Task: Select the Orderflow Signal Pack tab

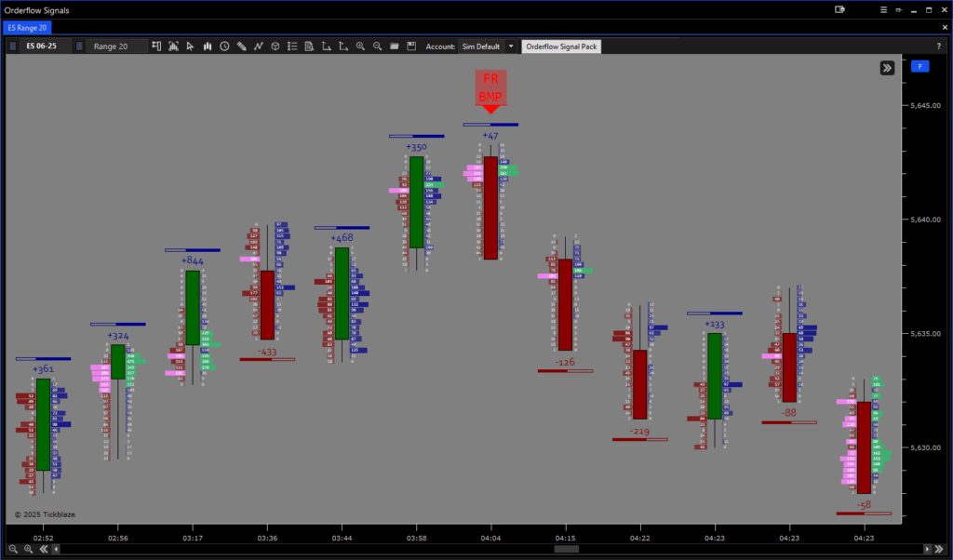Action: point(561,46)
